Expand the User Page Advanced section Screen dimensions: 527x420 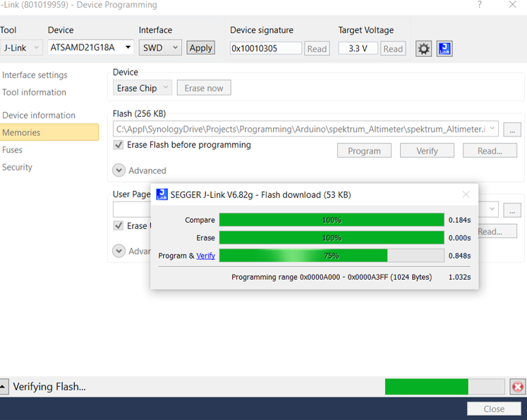coord(119,251)
